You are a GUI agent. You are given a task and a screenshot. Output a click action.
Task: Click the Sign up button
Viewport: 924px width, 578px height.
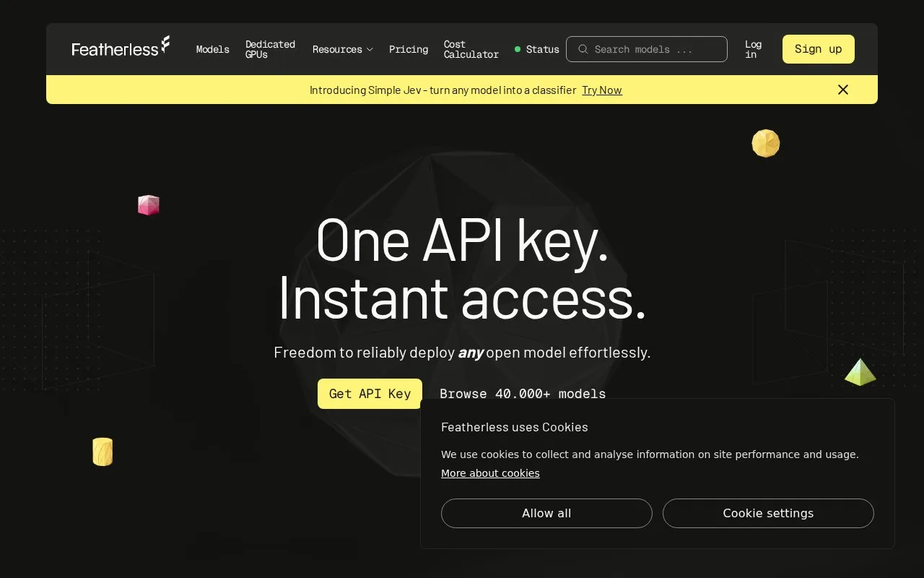tap(819, 49)
